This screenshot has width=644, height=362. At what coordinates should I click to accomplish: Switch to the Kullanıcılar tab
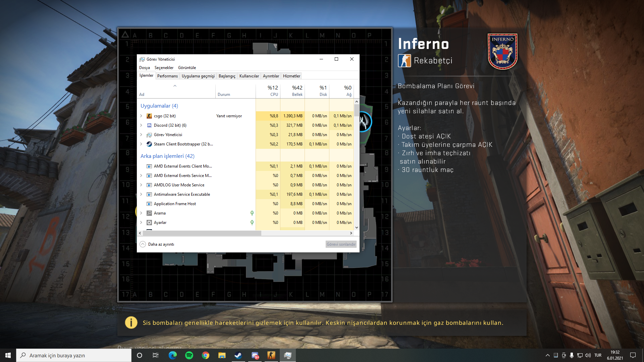click(249, 76)
